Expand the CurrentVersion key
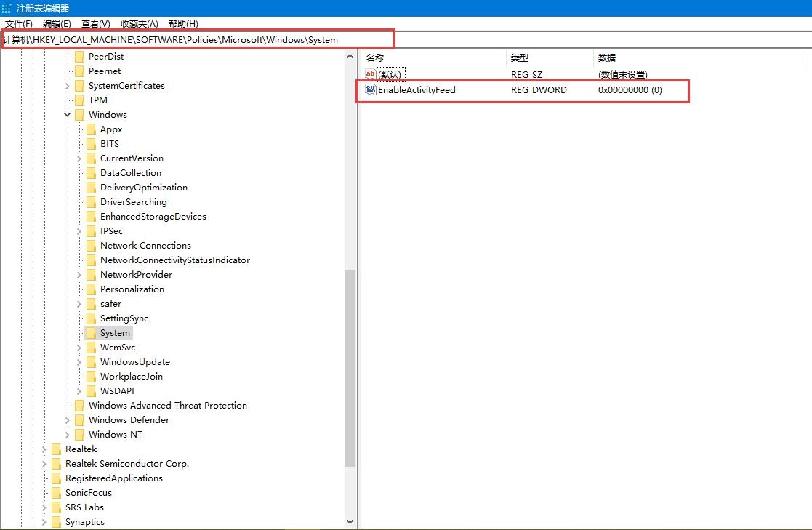 (x=79, y=158)
